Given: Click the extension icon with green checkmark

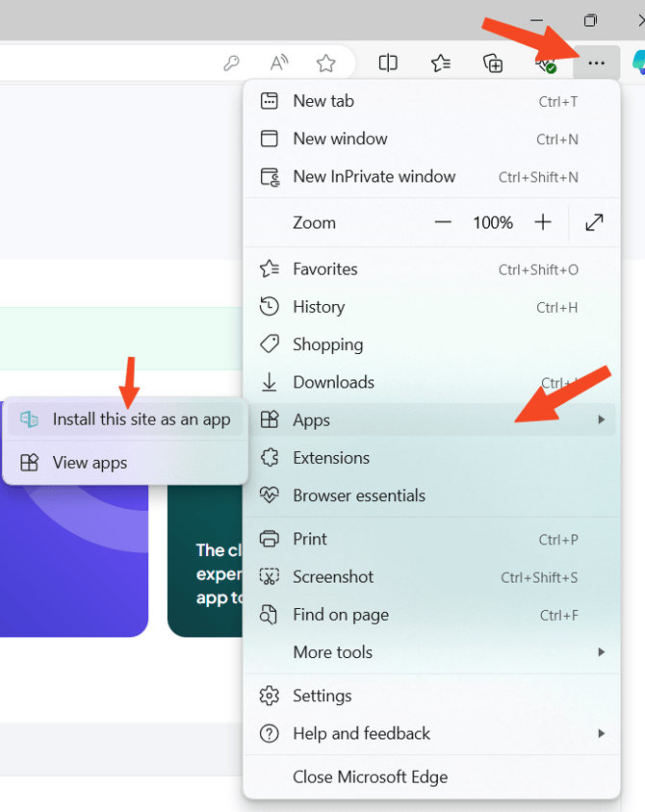Looking at the screenshot, I should tap(544, 63).
